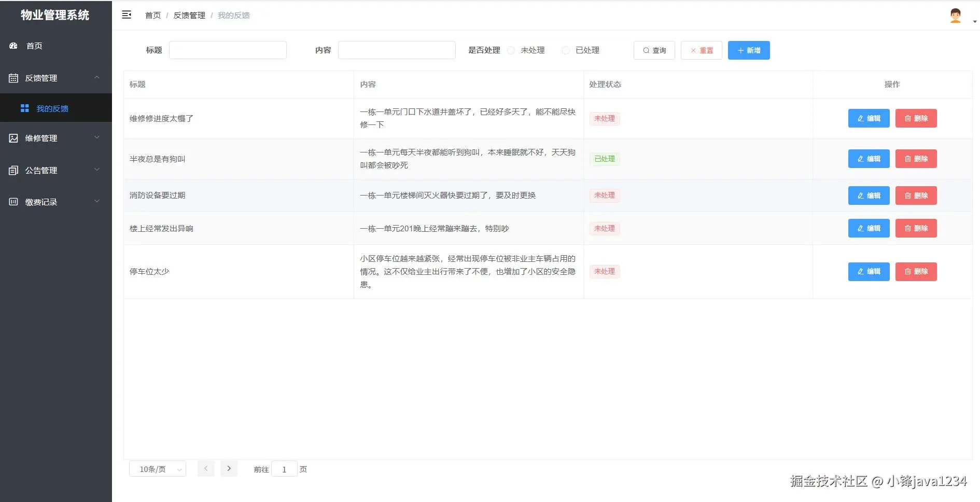Open the 10条/页 page size dropdown
This screenshot has height=502, width=980.
tap(158, 469)
